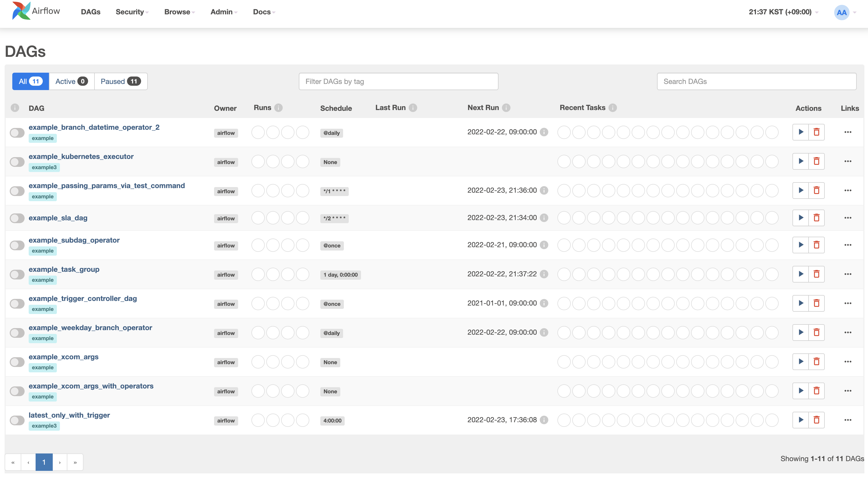
Task: Click info icon next to Runs header
Action: (278, 108)
